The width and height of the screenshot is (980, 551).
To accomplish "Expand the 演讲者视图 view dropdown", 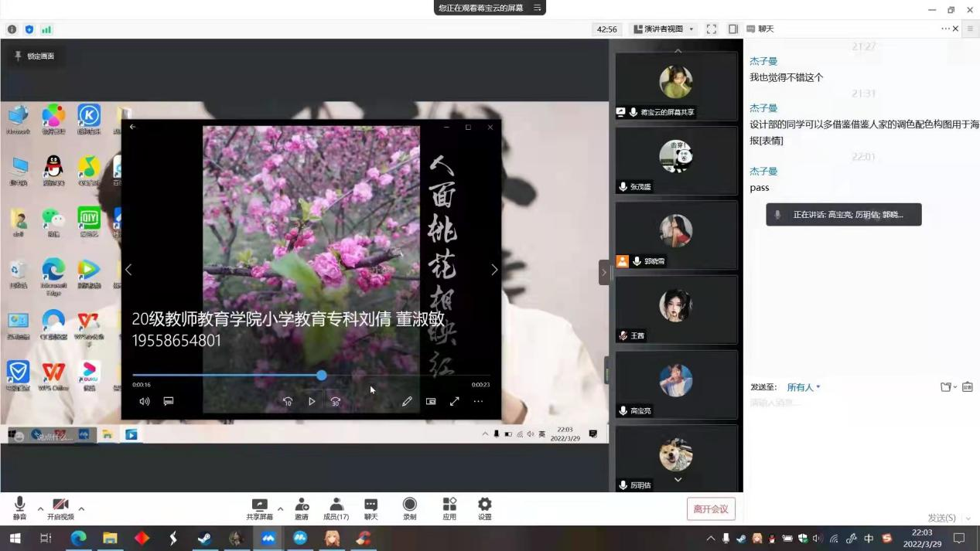I will [664, 29].
